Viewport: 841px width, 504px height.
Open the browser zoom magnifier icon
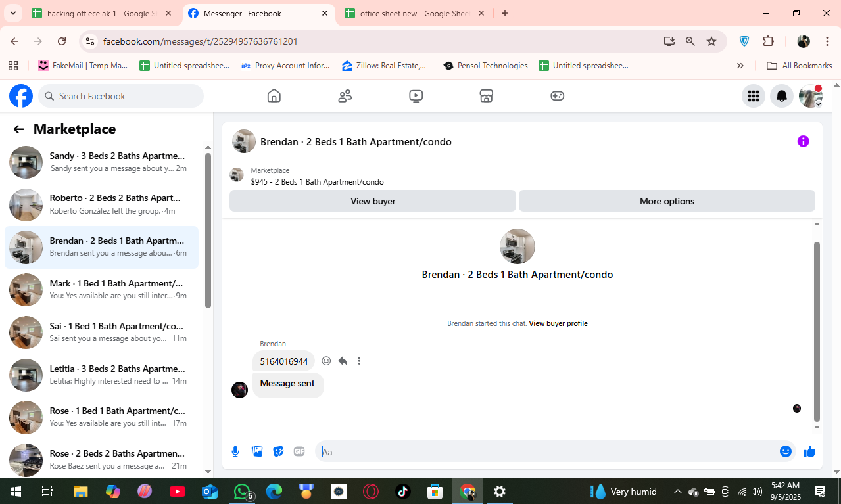coord(690,41)
